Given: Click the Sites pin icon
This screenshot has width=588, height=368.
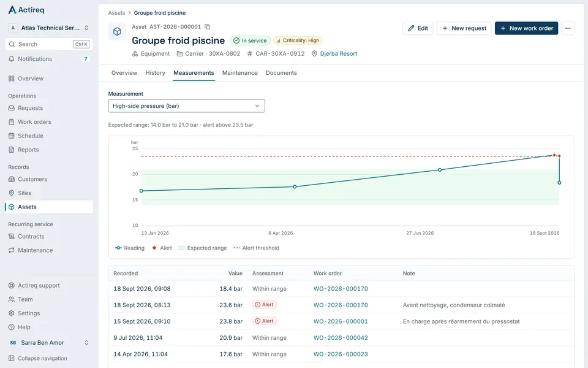Looking at the screenshot, I should pos(12,193).
